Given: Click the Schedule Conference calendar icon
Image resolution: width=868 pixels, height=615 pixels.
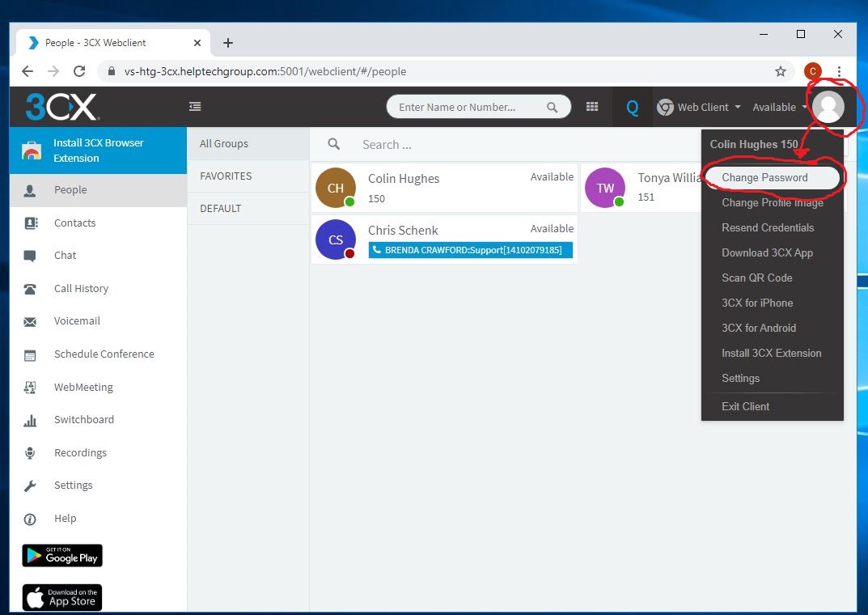Looking at the screenshot, I should point(30,354).
